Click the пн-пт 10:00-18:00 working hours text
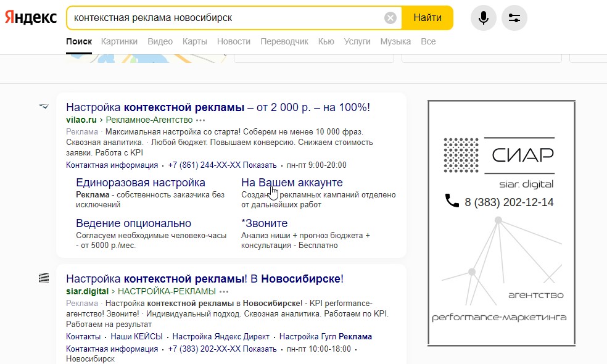The image size is (607, 364). [x=319, y=349]
